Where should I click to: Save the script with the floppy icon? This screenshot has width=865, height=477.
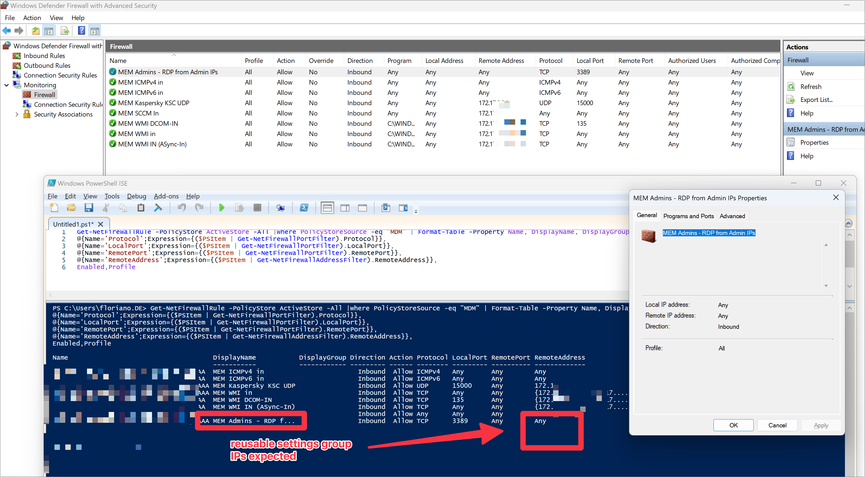tap(88, 208)
